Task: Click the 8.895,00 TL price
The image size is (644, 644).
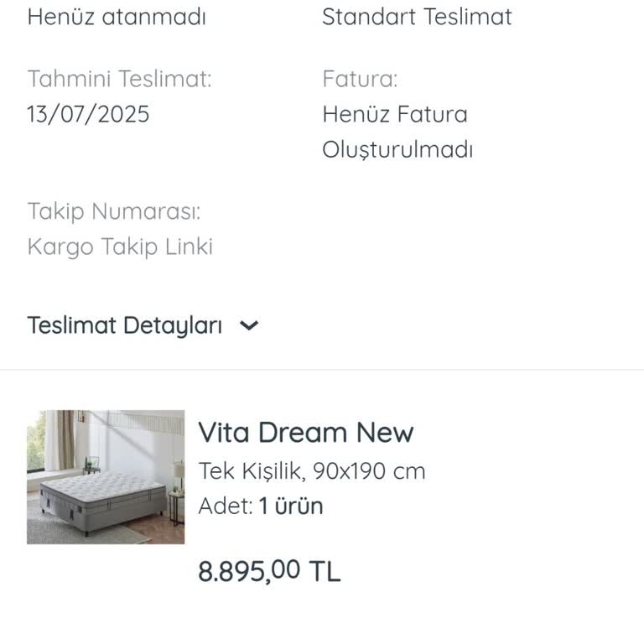Action: click(x=269, y=571)
